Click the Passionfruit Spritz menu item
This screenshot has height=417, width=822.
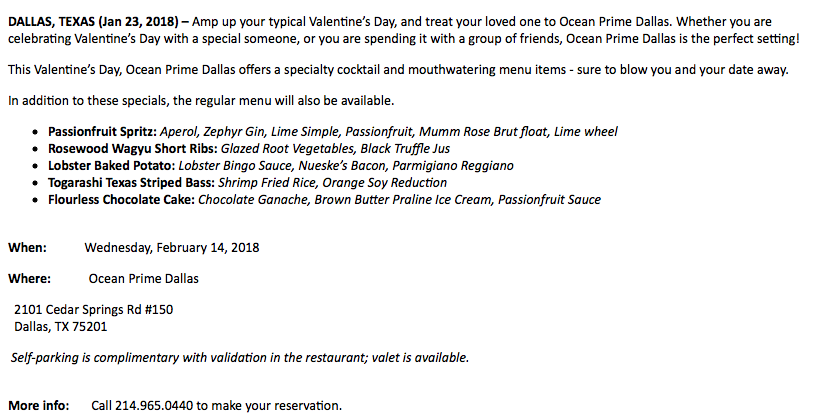[x=333, y=132]
